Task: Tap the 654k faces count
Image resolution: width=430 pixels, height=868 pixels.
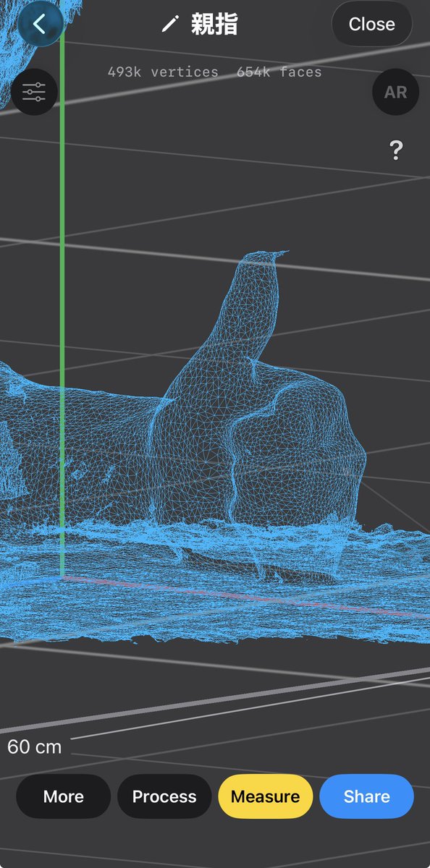Action: (279, 72)
